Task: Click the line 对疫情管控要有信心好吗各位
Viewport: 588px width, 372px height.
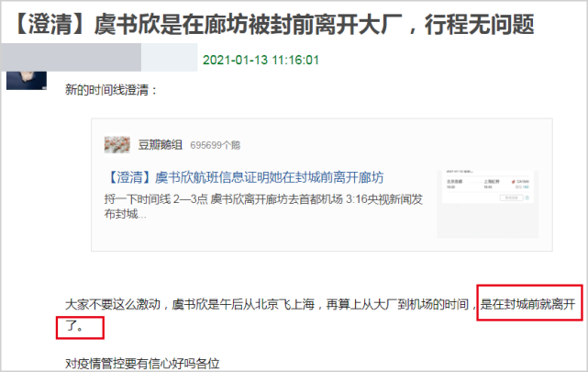Action: click(x=142, y=364)
